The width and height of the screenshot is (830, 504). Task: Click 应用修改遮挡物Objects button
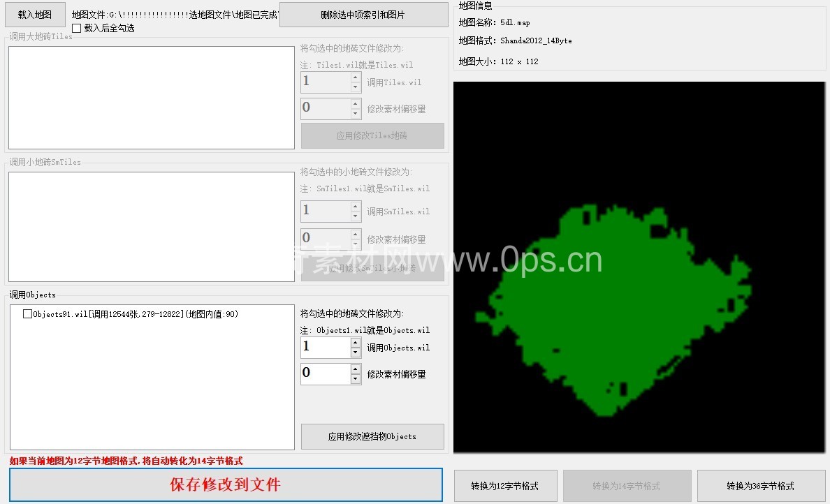click(372, 436)
